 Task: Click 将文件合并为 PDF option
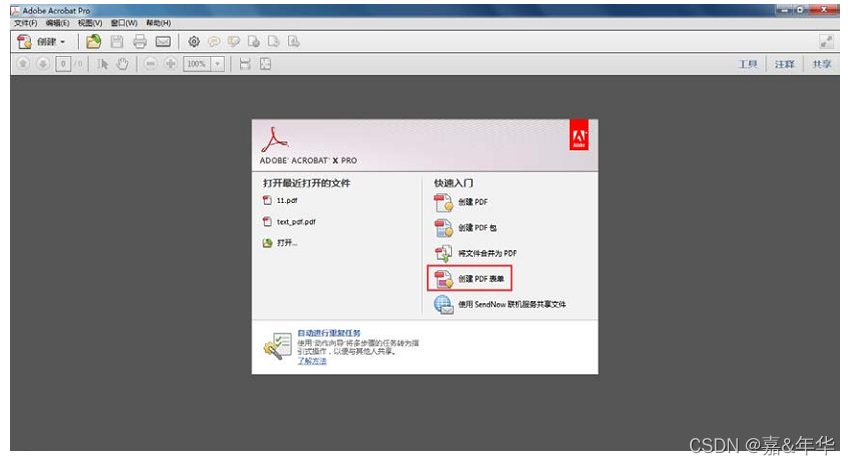487,253
